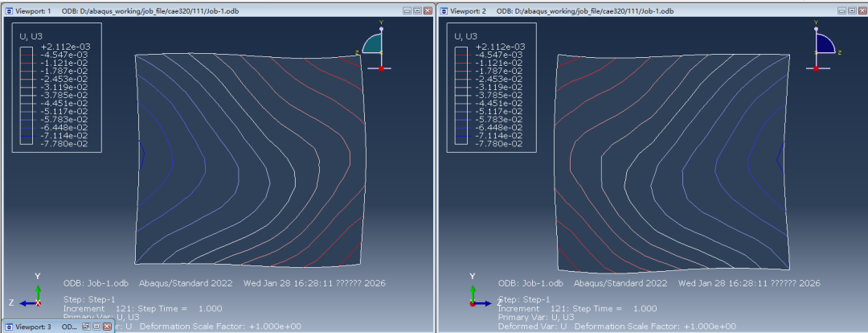Minimize Viewport 2 window

pos(841,10)
